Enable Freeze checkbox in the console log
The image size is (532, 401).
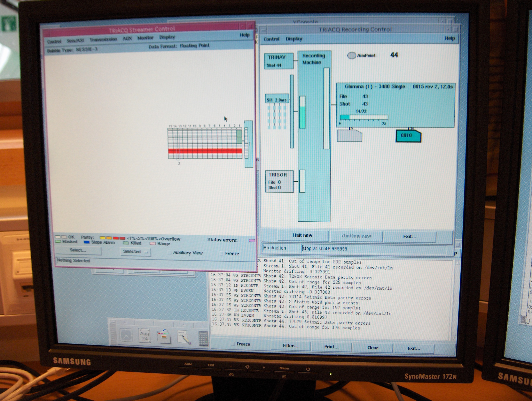233,344
